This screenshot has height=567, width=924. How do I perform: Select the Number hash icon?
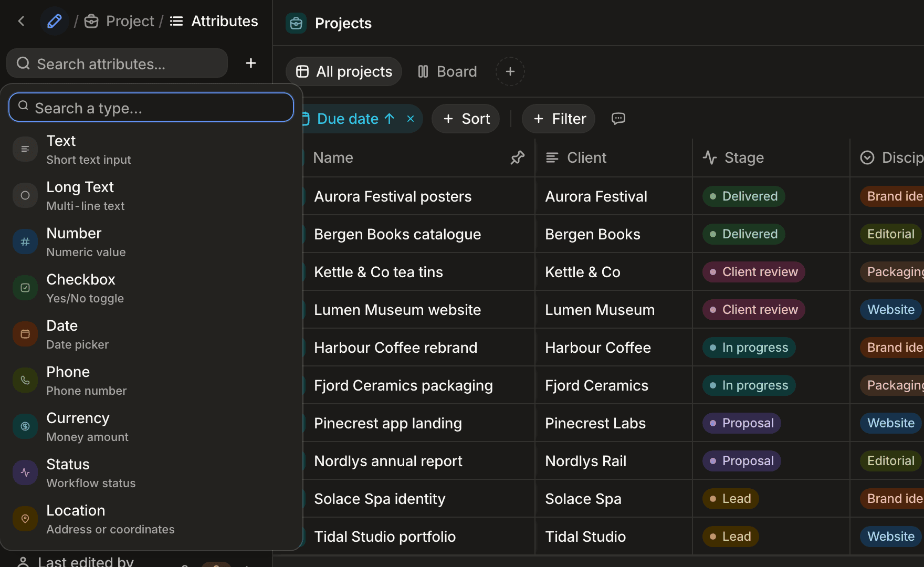tap(25, 242)
